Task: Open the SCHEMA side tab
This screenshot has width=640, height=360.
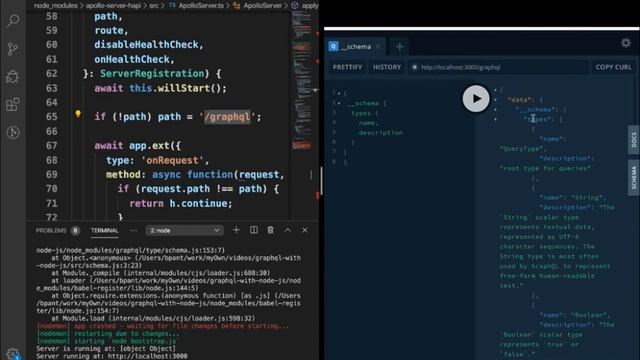Action: [633, 177]
